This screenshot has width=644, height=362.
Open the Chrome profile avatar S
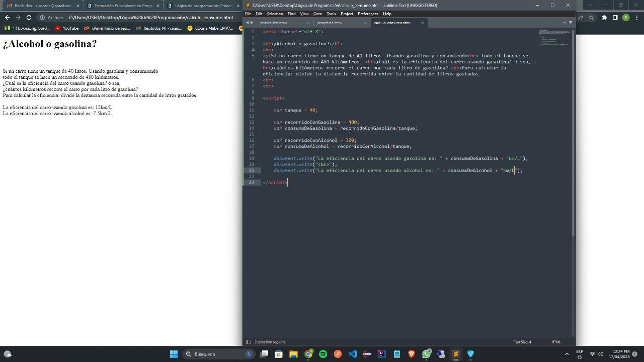click(626, 17)
